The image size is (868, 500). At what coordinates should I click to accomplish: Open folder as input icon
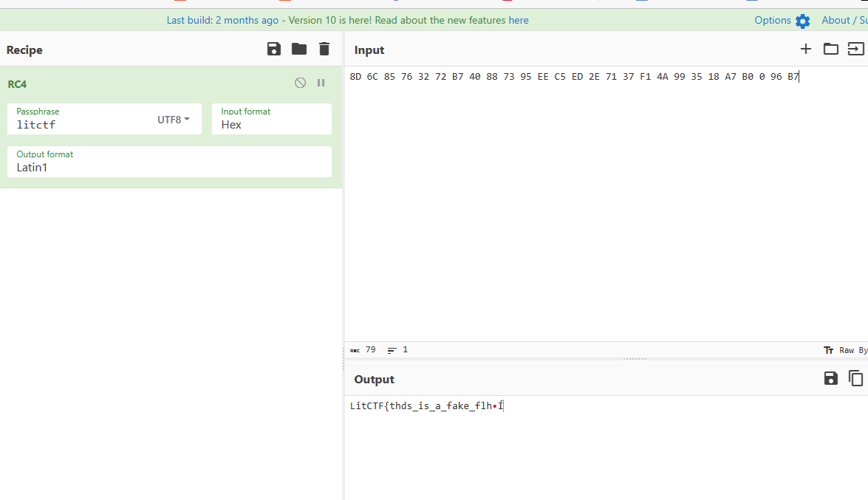click(831, 49)
